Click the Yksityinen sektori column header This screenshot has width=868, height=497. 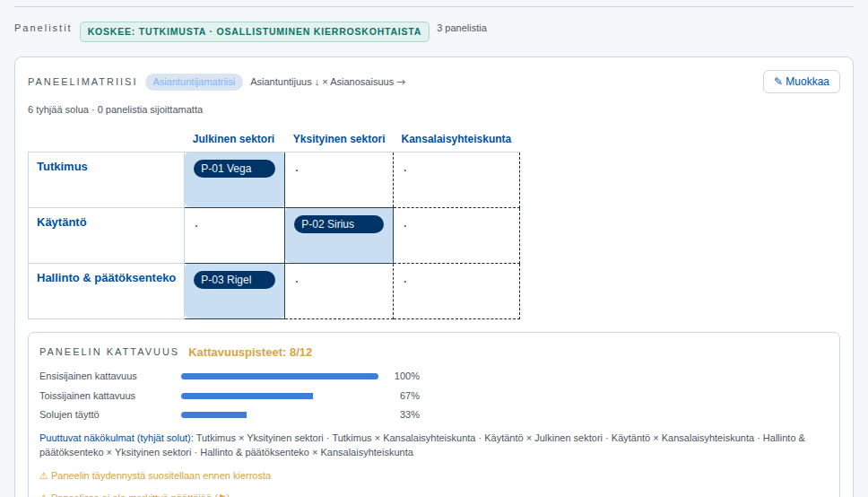[339, 139]
